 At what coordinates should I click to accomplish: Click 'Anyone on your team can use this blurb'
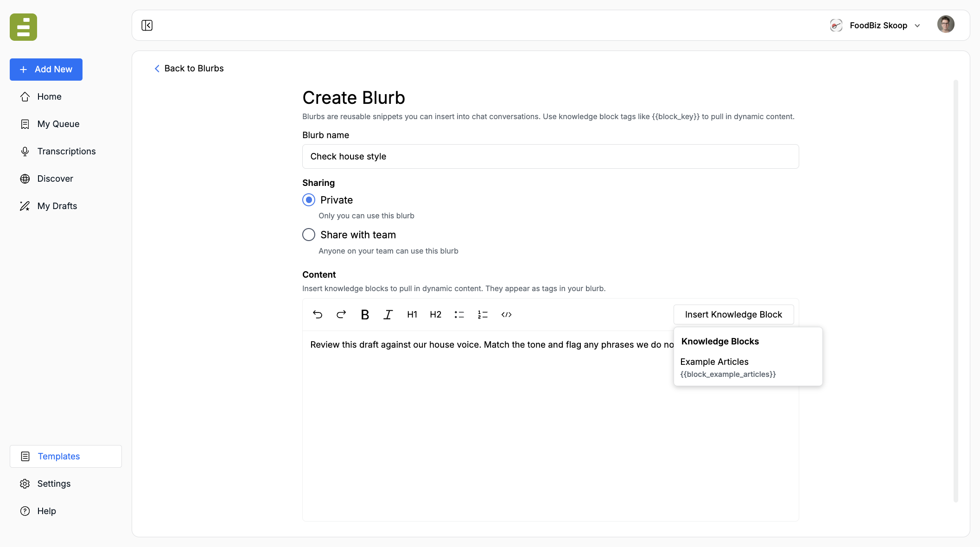click(x=388, y=251)
